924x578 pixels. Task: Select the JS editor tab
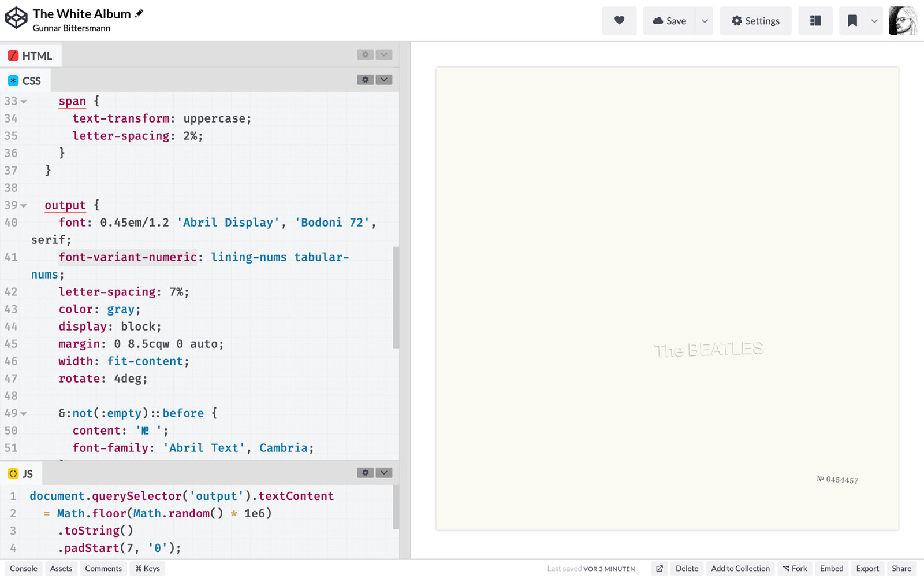pyautogui.click(x=21, y=473)
